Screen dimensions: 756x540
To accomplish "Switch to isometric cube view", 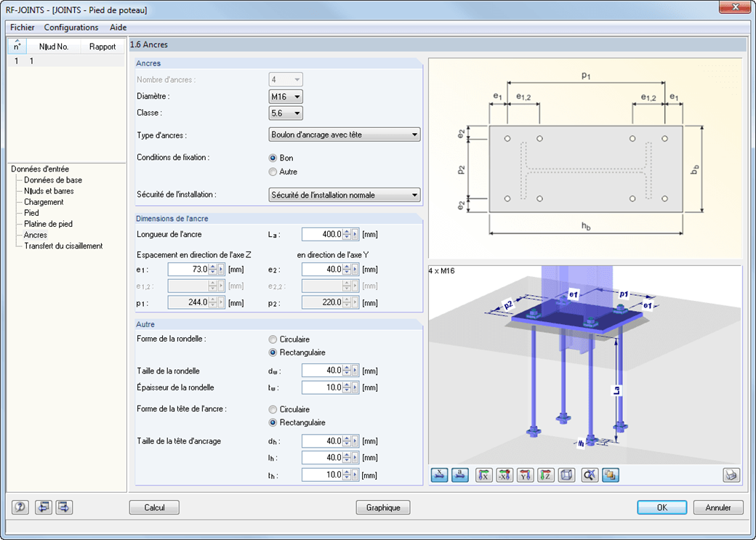I will pos(566,475).
